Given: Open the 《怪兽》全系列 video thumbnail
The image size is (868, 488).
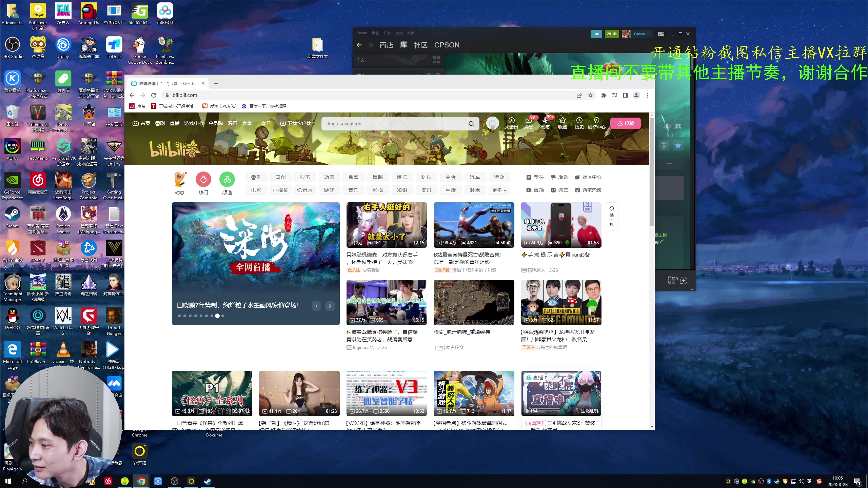Looking at the screenshot, I should click(212, 393).
